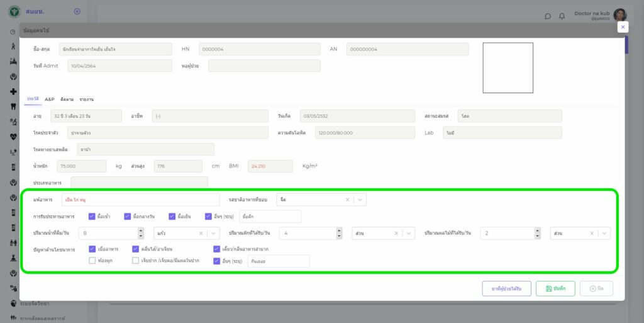Click the แพ้อาหาร food allergy input field

141,200
